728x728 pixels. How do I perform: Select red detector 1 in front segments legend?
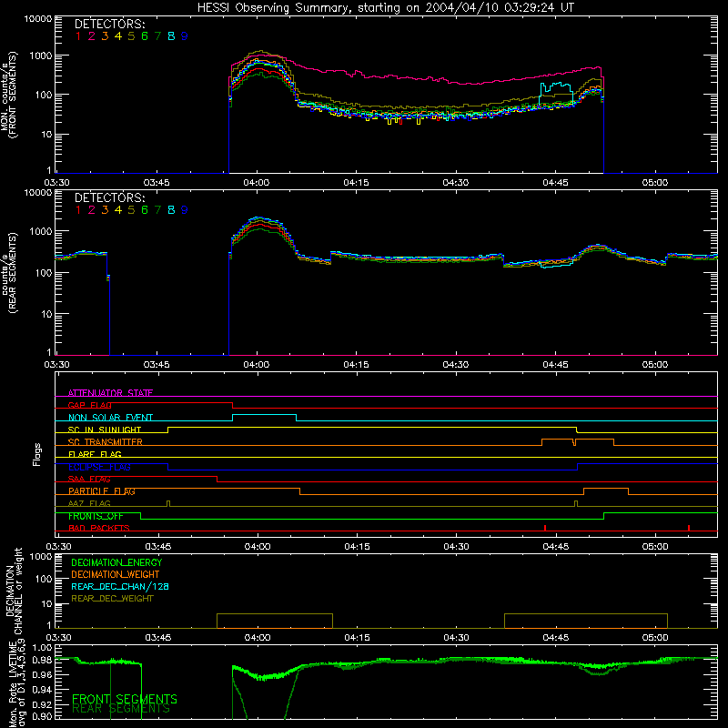(x=78, y=36)
